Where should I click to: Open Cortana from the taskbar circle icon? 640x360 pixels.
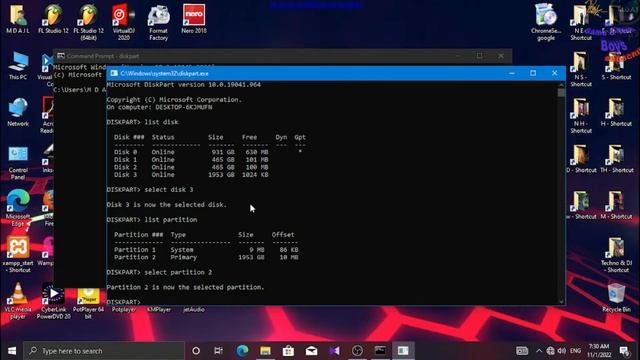click(196, 351)
